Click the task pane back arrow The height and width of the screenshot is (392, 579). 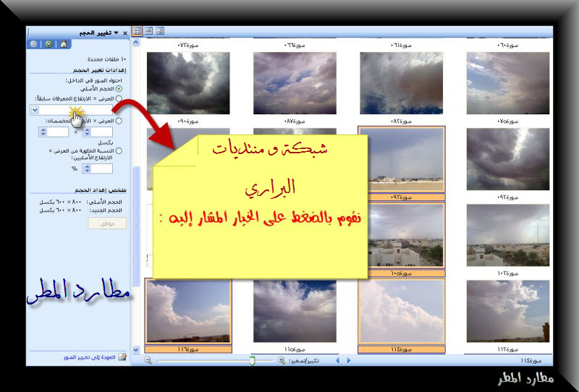click(x=34, y=44)
